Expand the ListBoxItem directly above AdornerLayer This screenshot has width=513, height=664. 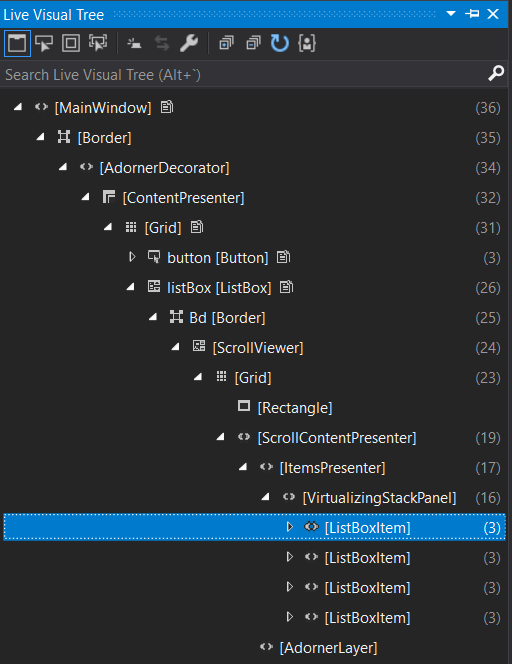[290, 617]
